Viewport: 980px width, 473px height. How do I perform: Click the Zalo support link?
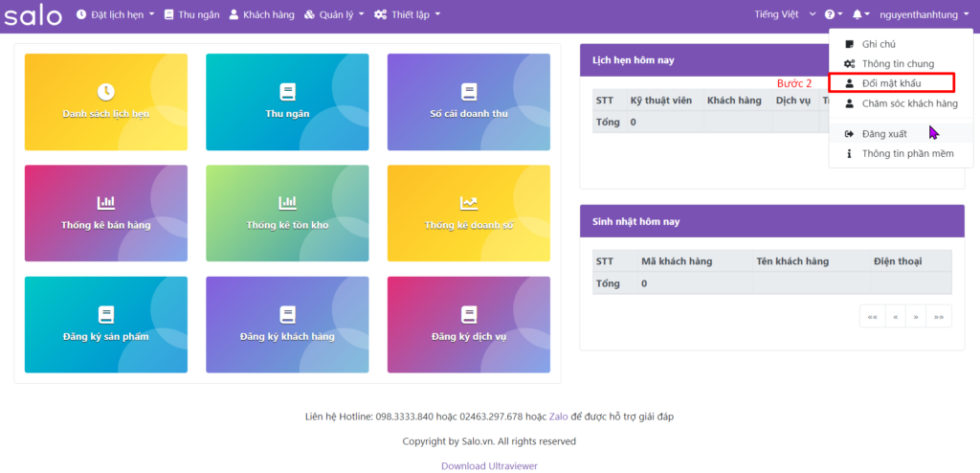click(x=558, y=417)
